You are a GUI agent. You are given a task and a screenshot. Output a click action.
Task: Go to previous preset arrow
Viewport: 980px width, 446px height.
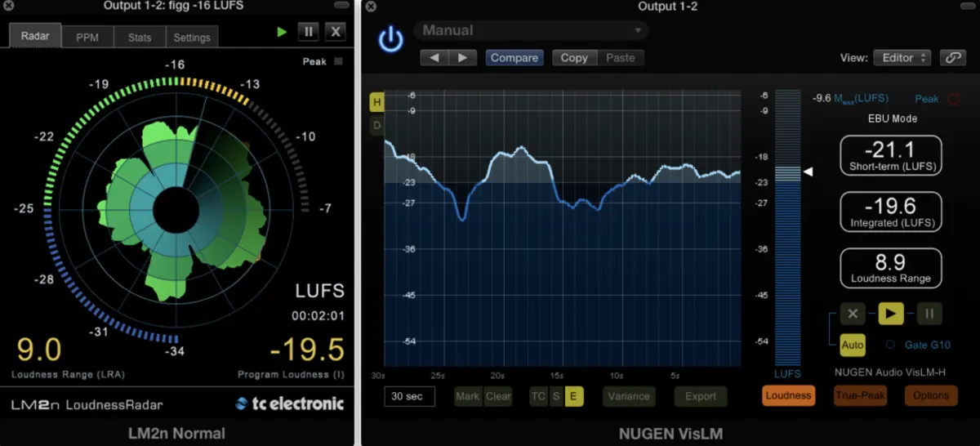(434, 58)
